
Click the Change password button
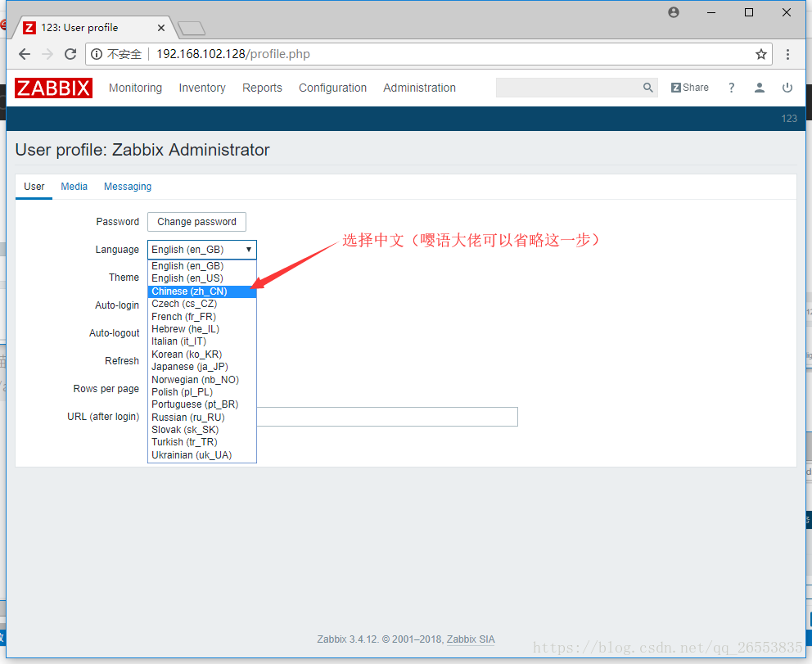pos(196,222)
